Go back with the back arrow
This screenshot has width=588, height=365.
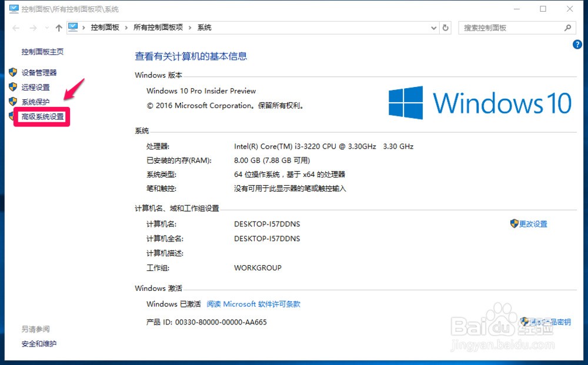click(x=16, y=28)
